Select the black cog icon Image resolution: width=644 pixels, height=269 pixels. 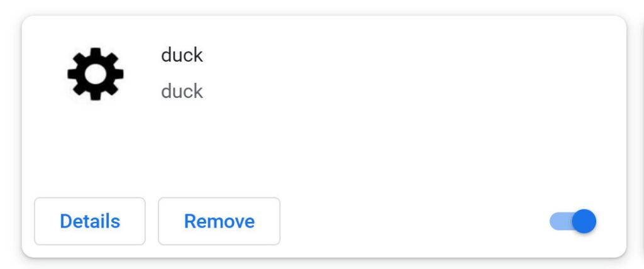pyautogui.click(x=95, y=74)
